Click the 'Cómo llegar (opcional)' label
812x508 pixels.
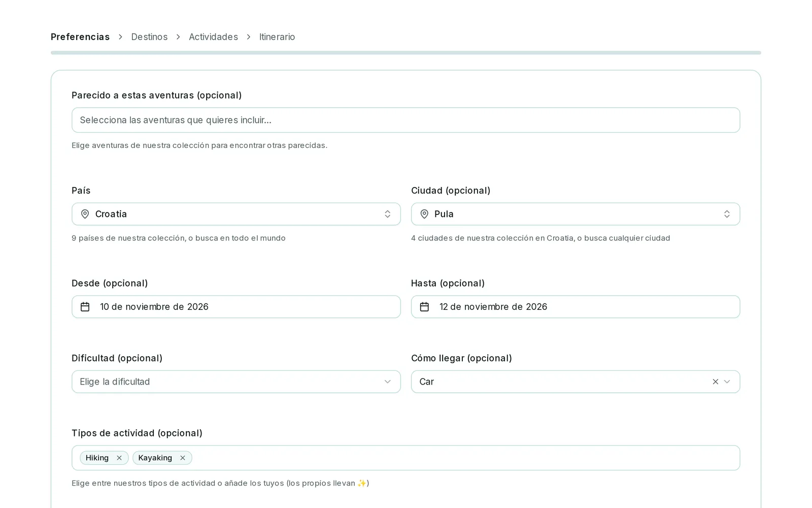(461, 358)
